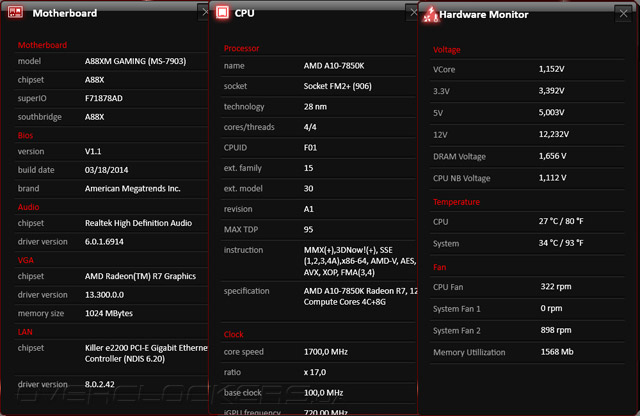Click ratio value x 17,0
This screenshot has width=640, height=416.
[314, 372]
